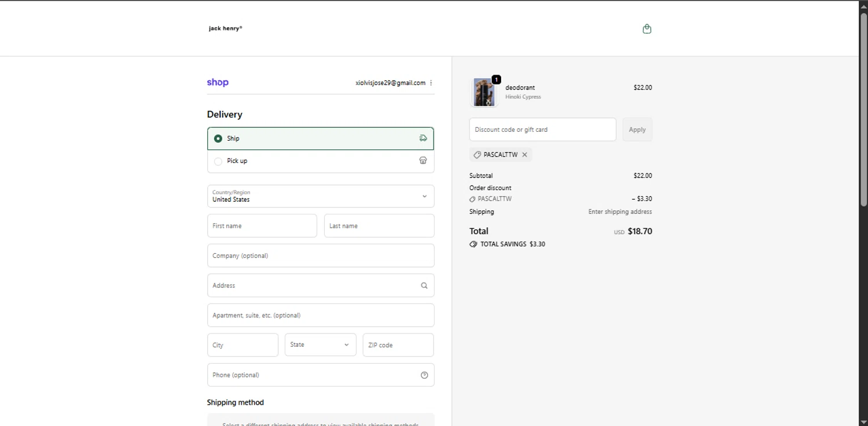Open the shopping bag cart icon
This screenshot has width=868, height=426.
click(647, 29)
